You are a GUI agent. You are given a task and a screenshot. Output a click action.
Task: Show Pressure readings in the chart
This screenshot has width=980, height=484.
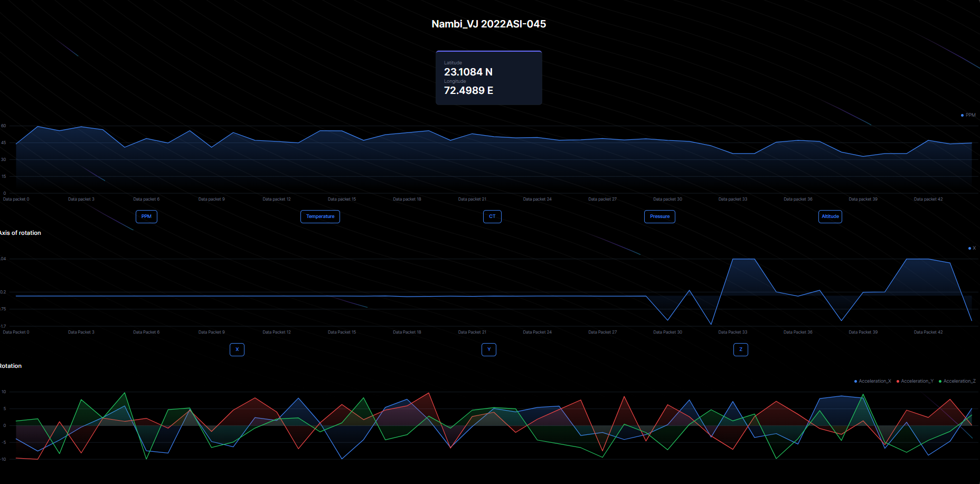659,216
